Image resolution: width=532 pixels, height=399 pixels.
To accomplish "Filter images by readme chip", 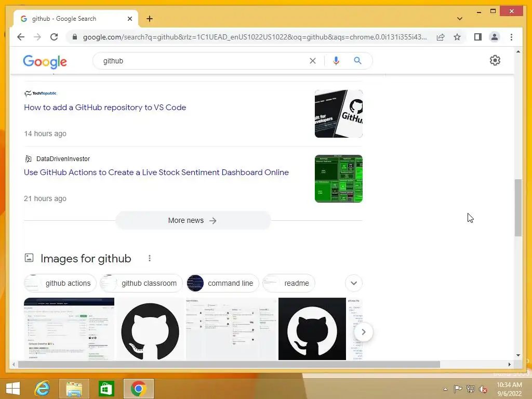I will tap(289, 283).
